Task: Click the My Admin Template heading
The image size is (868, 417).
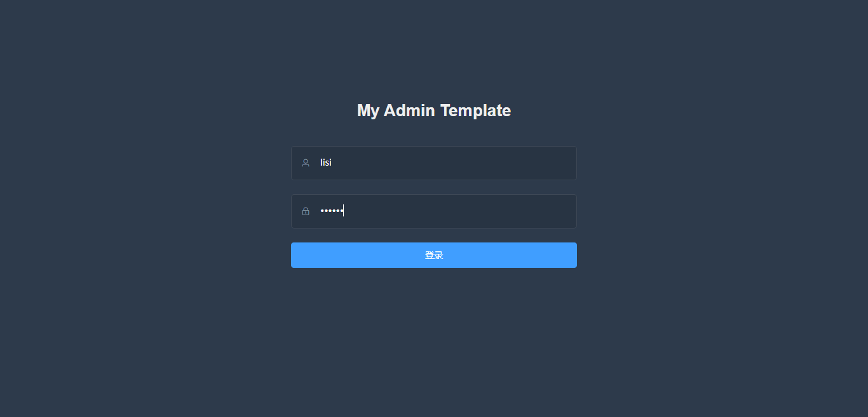Action: point(434,110)
